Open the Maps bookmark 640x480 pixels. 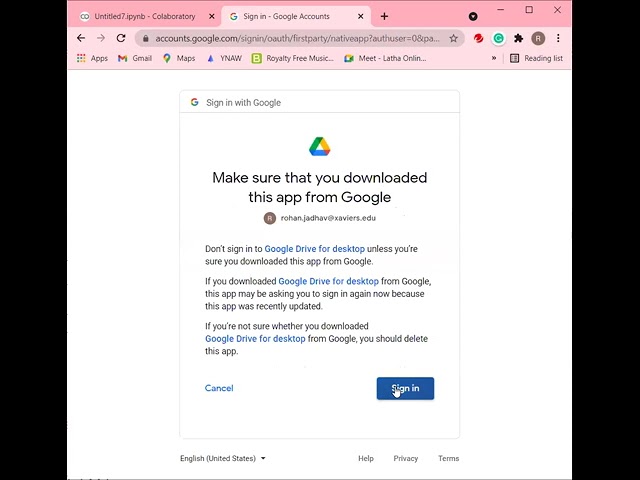[x=179, y=58]
